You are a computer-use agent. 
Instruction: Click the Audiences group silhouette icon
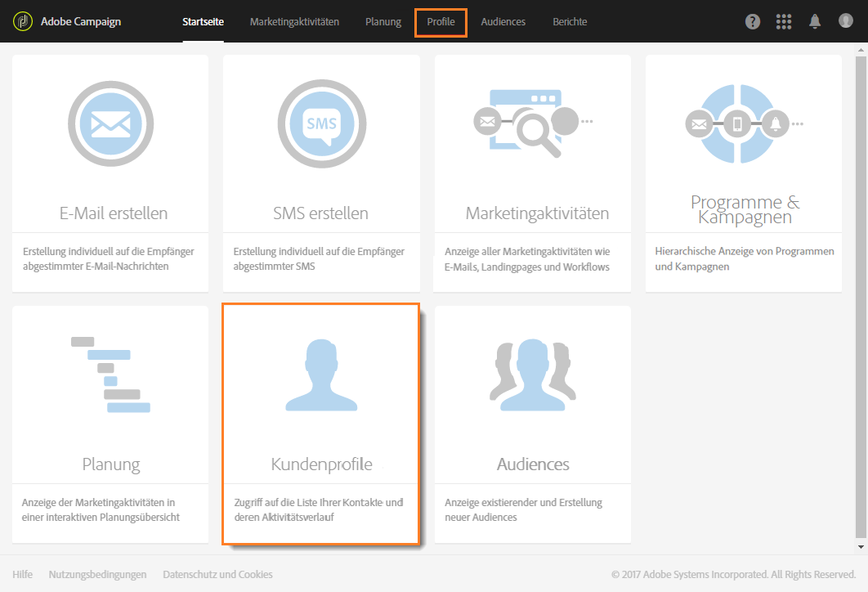tap(533, 375)
